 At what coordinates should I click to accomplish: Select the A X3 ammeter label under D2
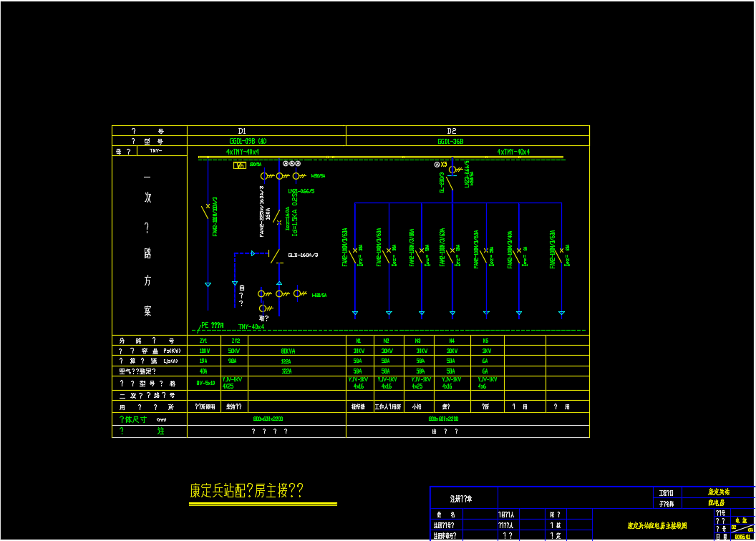tap(441, 165)
